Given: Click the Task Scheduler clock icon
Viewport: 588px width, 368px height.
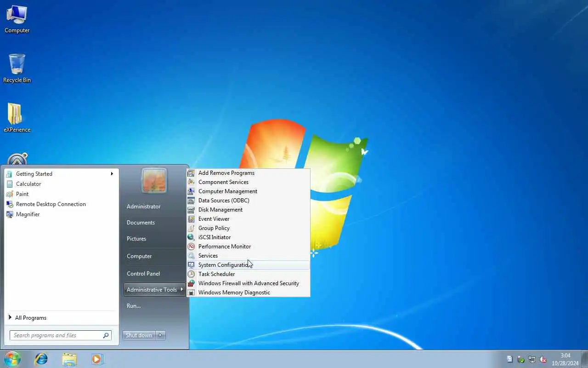Looking at the screenshot, I should coord(191,274).
